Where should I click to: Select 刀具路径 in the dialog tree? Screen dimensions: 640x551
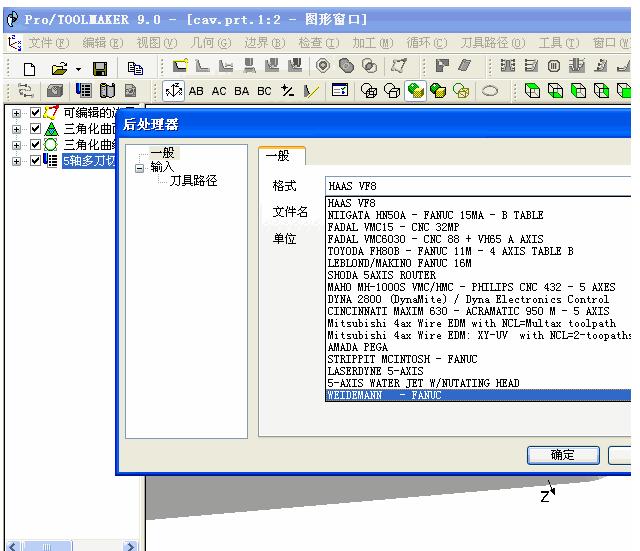click(x=193, y=181)
